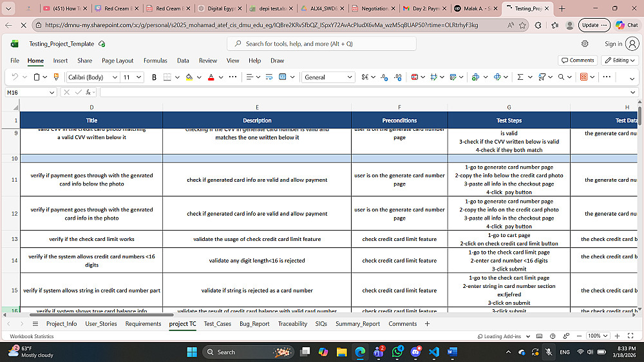Click the Merge cells icon

tap(283, 77)
